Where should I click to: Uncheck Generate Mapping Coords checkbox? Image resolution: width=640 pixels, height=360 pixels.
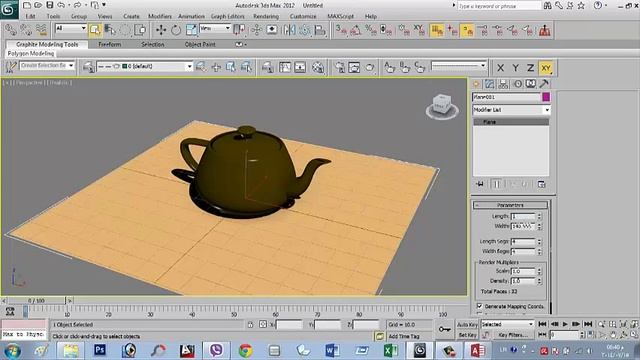click(480, 306)
